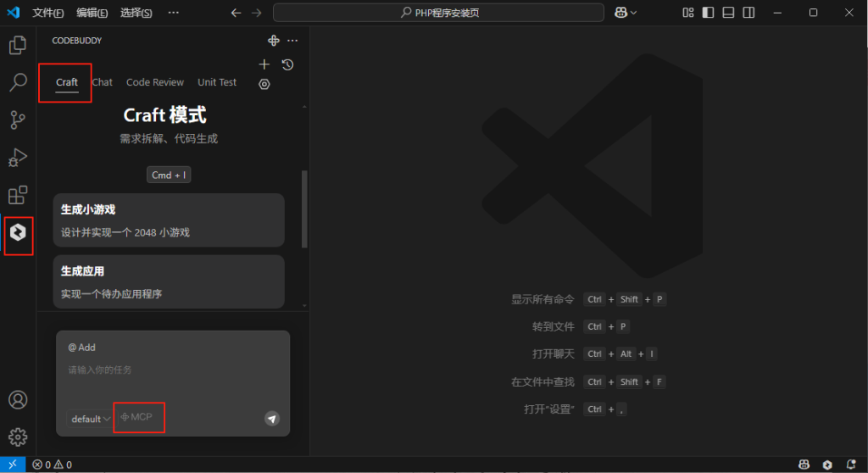The image size is (868, 473).
Task: Open the Copilot dropdown in title bar
Action: click(626, 13)
